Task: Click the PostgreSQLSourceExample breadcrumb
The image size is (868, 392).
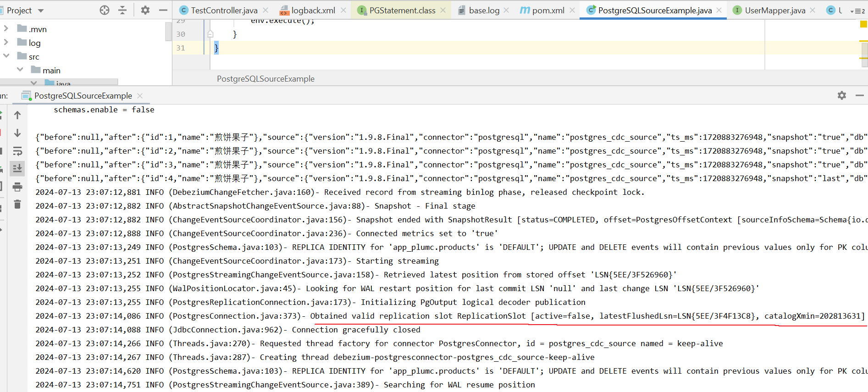Action: click(265, 79)
